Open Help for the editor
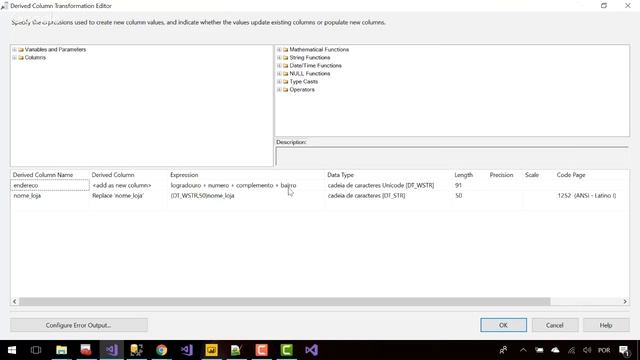640x360 pixels. 606,325
